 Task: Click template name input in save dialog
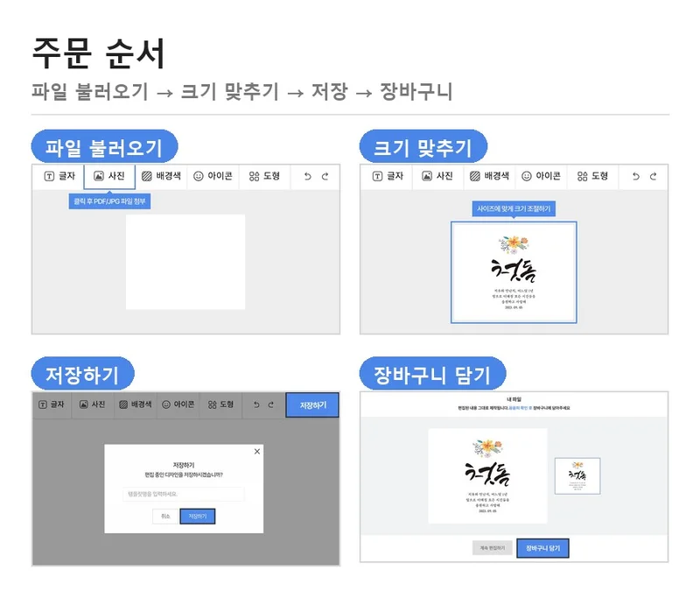coord(184,494)
